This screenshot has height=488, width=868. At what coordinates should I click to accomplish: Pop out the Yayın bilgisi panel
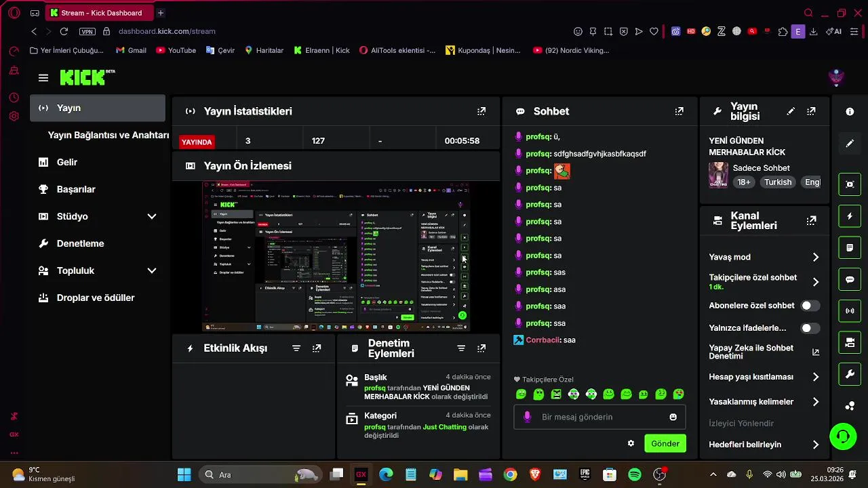coord(811,111)
